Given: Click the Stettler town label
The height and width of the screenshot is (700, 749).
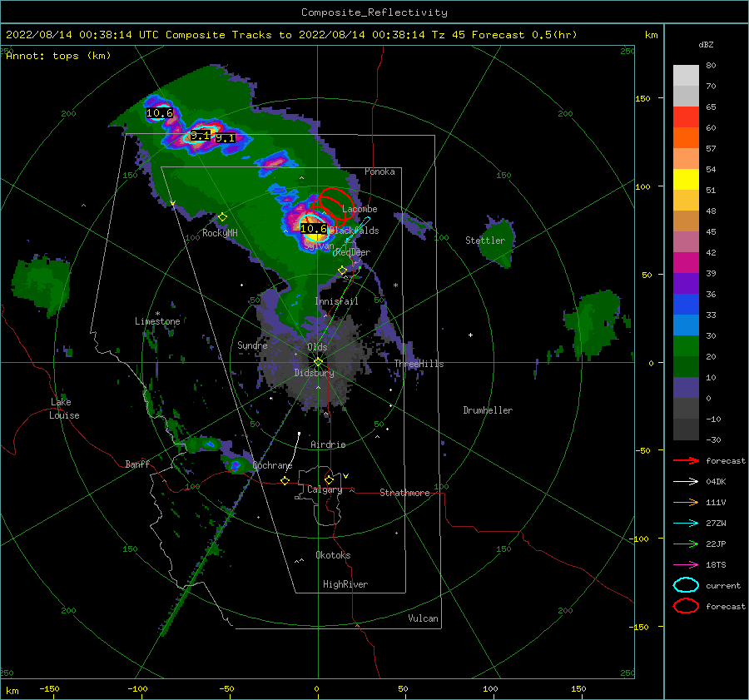Looking at the screenshot, I should pyautogui.click(x=485, y=241).
